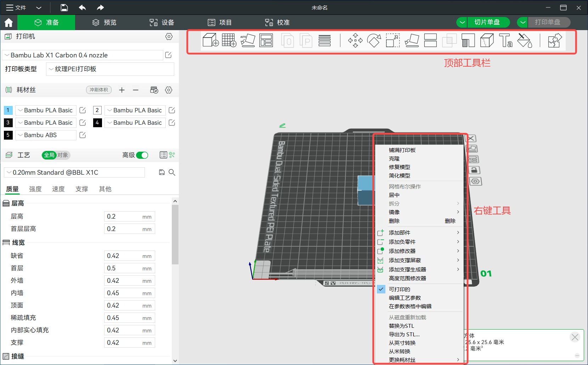Viewport: 588px width, 365px height.
Task: Undo the last action
Action: click(x=82, y=7)
